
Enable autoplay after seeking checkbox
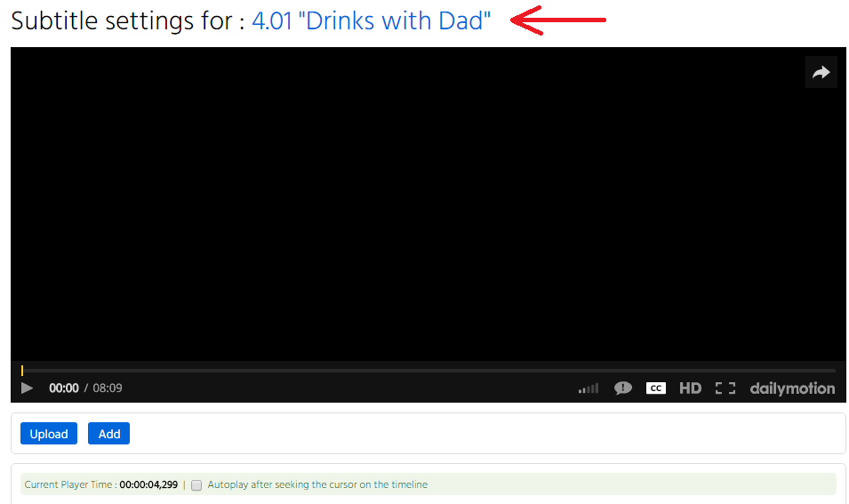point(196,485)
